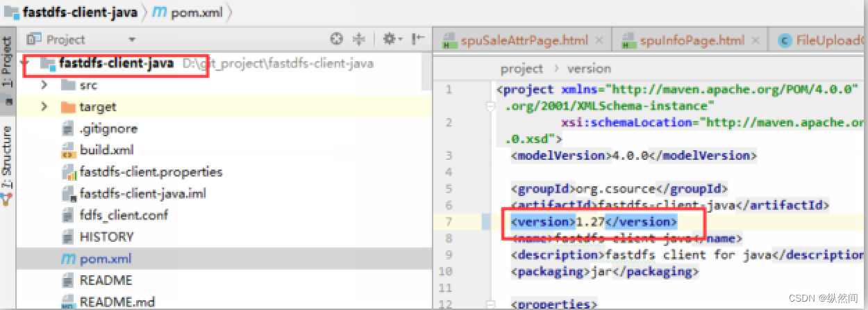Click the fastdfs-client-java.iml file icon

click(68, 193)
